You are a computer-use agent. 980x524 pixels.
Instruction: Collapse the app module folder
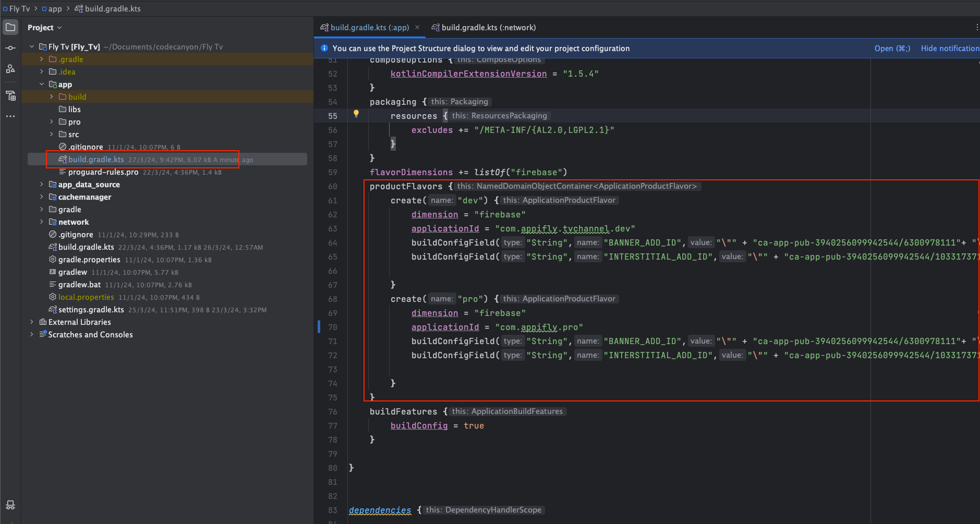(42, 84)
